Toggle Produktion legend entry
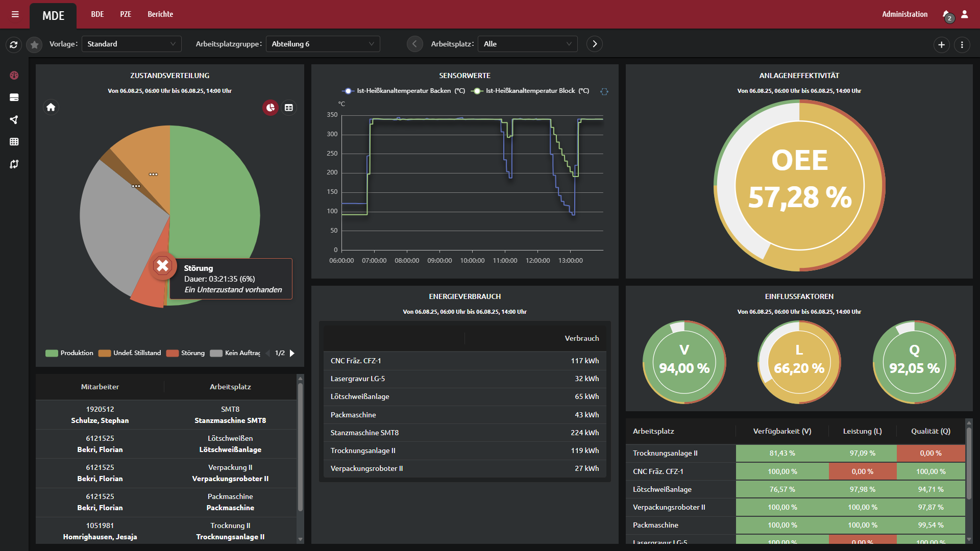Image resolution: width=980 pixels, height=551 pixels. coord(69,353)
